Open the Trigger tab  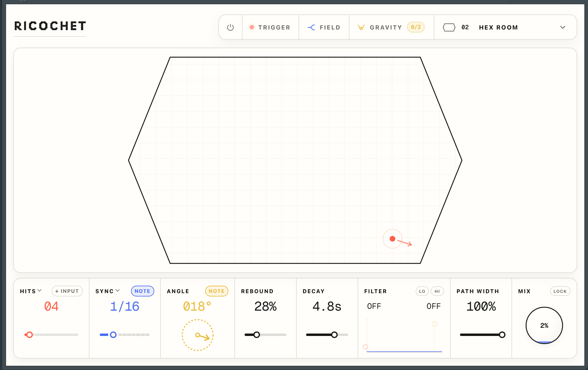270,27
